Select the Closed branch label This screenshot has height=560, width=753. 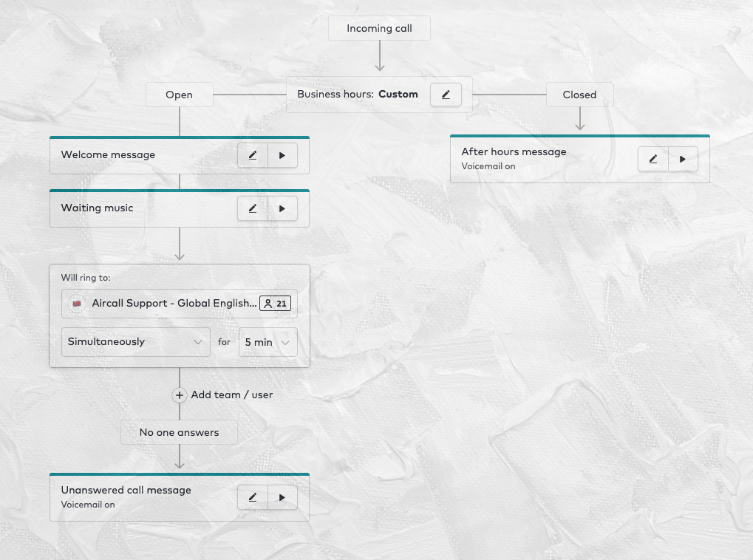pyautogui.click(x=579, y=95)
